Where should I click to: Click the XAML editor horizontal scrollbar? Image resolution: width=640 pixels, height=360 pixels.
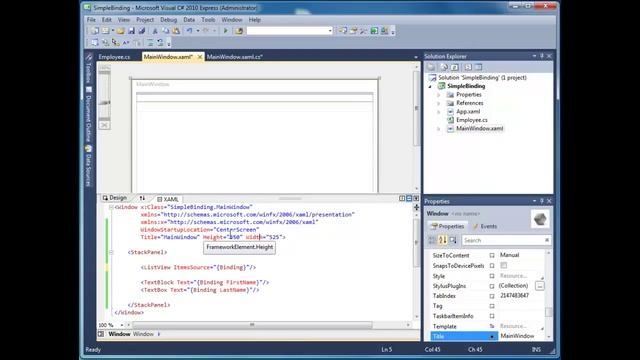252,325
